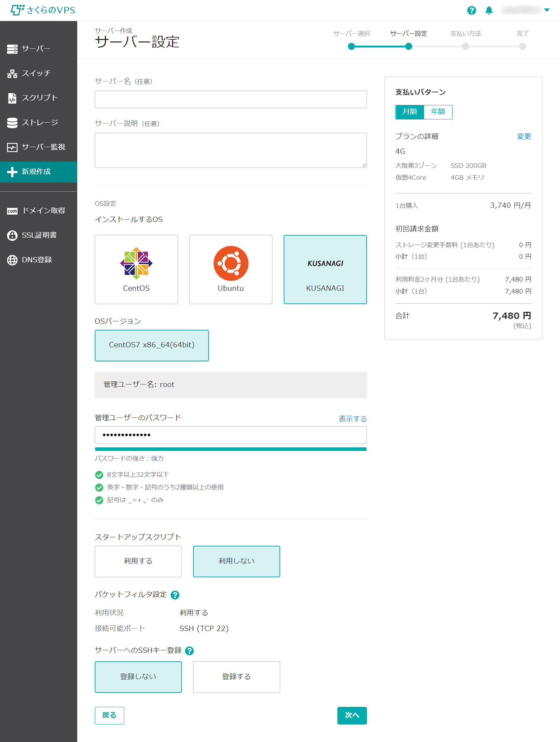This screenshot has width=560, height=742.
Task: Click the スイッチ network icon in sidebar
Action: (12, 73)
